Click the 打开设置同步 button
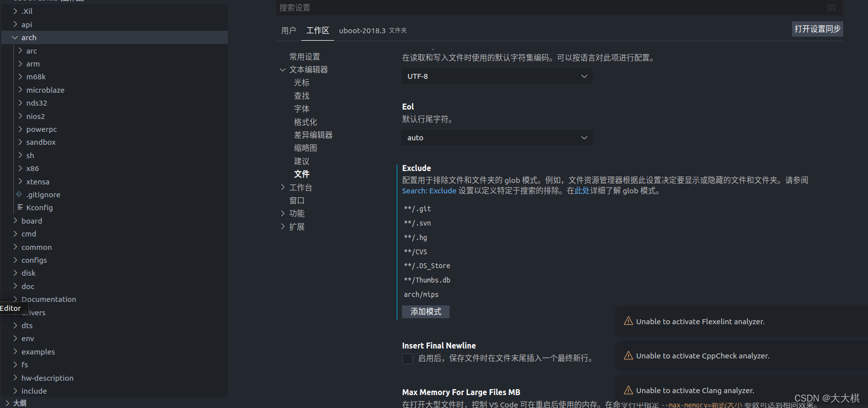 [x=817, y=29]
